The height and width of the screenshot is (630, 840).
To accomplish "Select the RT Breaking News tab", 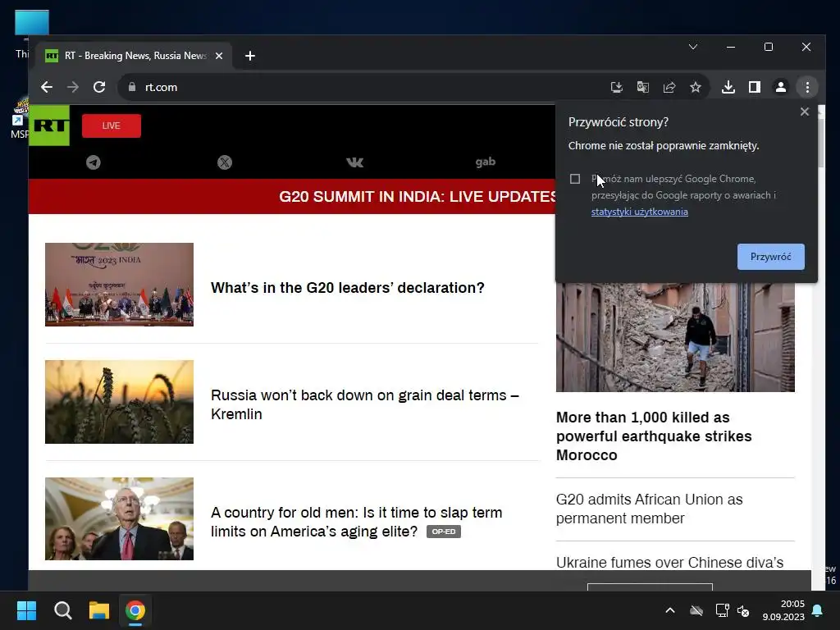I will coord(134,56).
